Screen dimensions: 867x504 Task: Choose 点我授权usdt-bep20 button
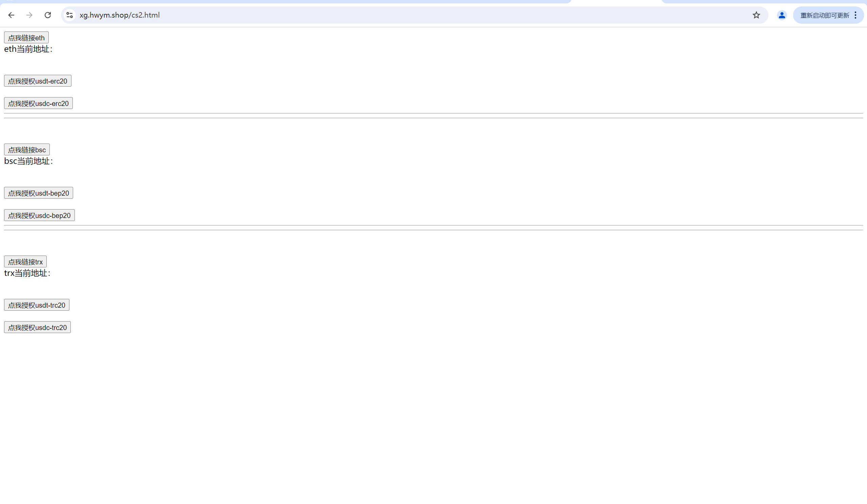click(x=39, y=193)
